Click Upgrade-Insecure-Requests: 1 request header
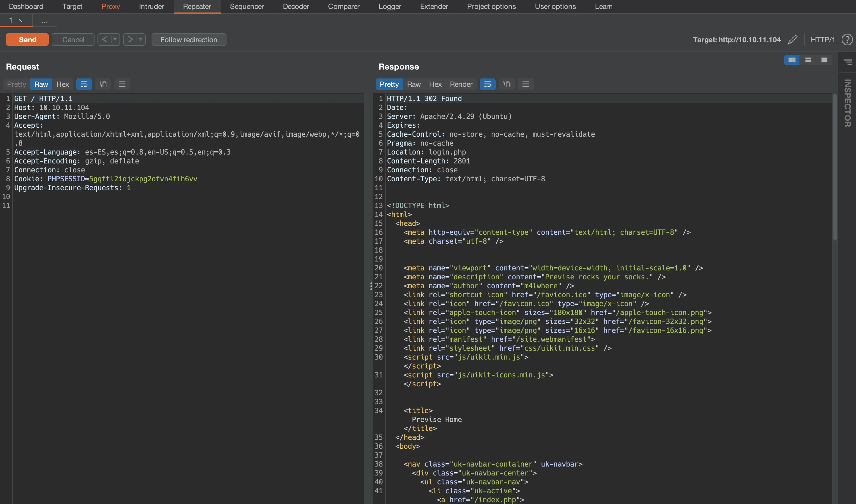Image resolution: width=856 pixels, height=504 pixels. 72,188
